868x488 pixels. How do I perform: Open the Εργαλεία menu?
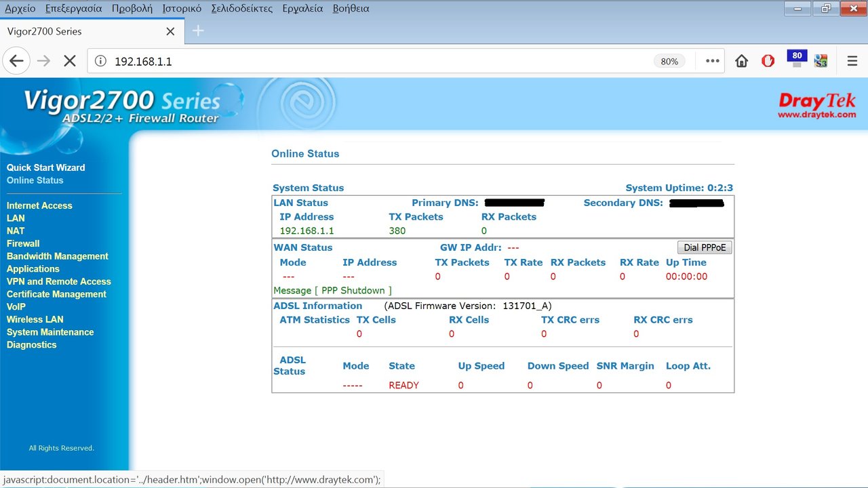pyautogui.click(x=303, y=8)
